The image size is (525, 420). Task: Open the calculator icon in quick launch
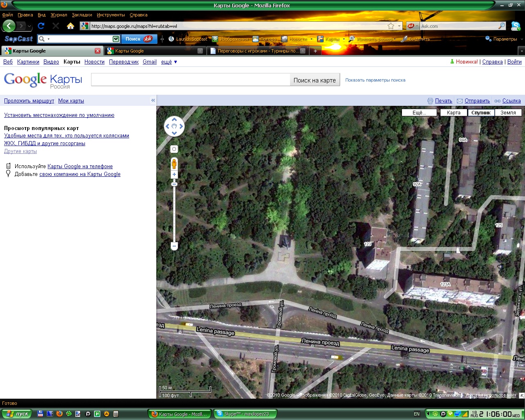pos(116,414)
